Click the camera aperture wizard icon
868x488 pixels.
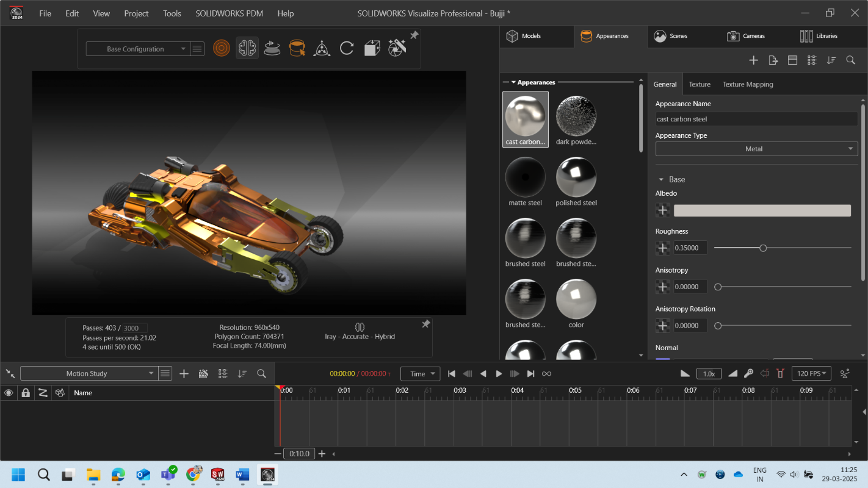[x=397, y=48]
